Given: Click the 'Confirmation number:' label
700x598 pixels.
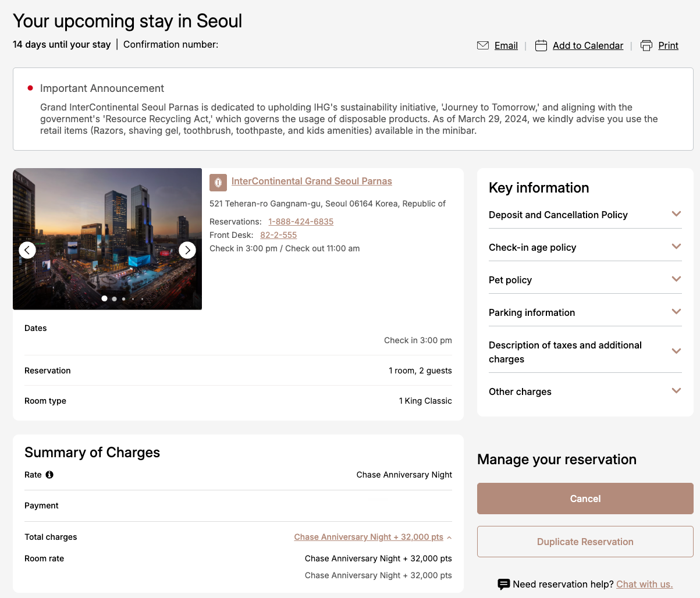Looking at the screenshot, I should (x=170, y=44).
